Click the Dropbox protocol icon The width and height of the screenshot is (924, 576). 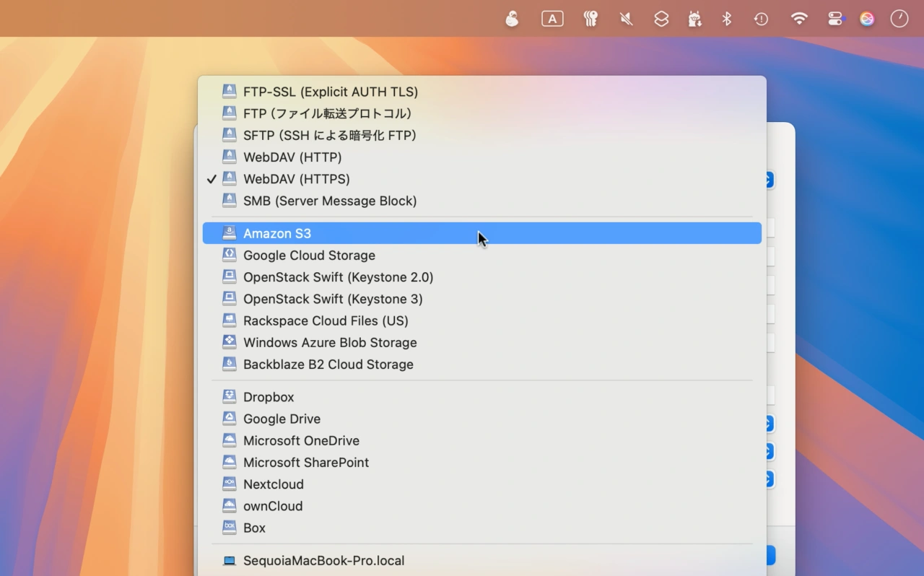click(x=229, y=396)
